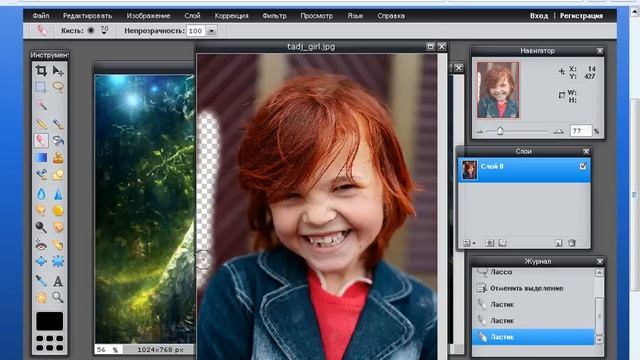
Task: Select the Drawing shapes tool
Action: click(x=58, y=175)
